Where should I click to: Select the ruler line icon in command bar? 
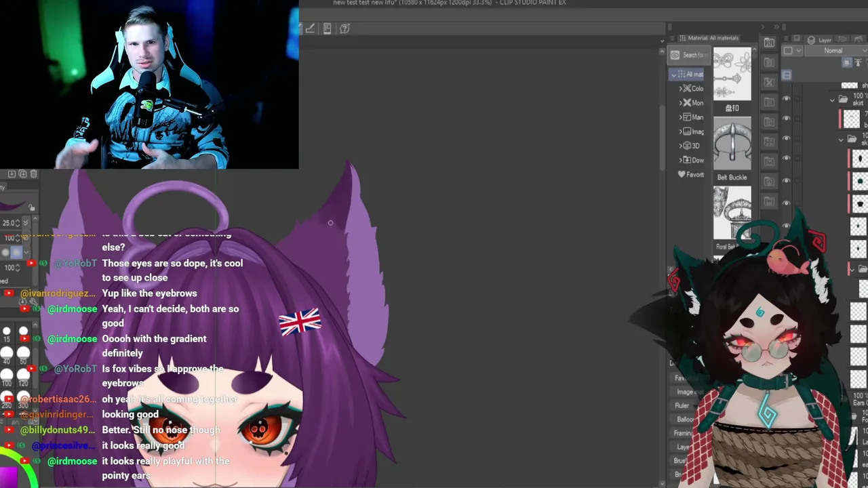[x=310, y=28]
